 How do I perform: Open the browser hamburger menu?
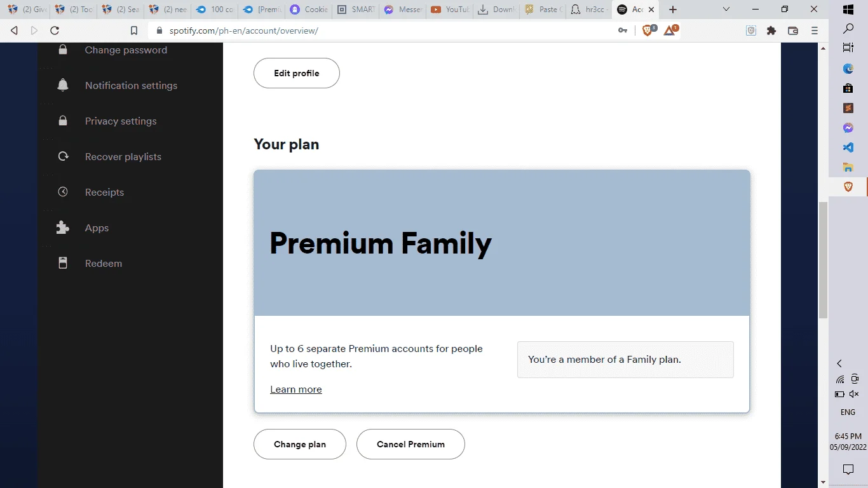point(815,30)
